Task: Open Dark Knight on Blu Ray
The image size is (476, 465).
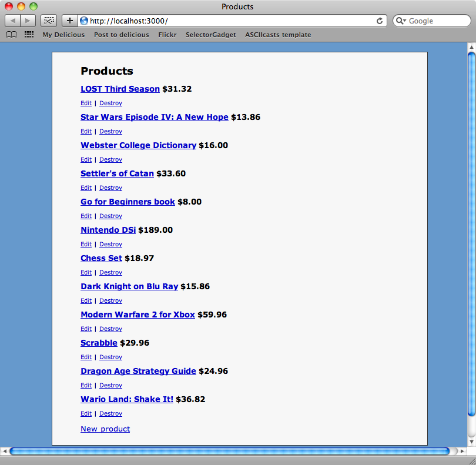Action: [129, 286]
